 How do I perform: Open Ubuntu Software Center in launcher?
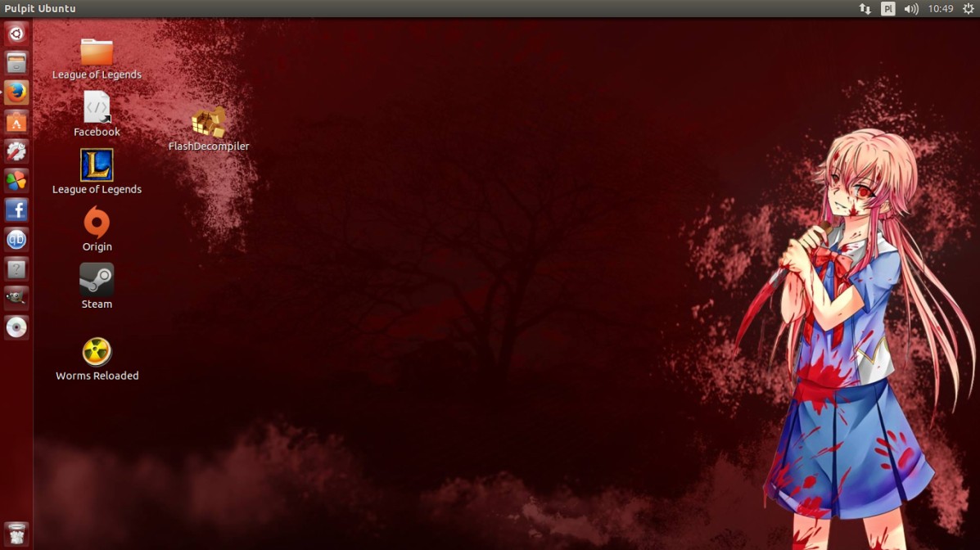coord(16,122)
